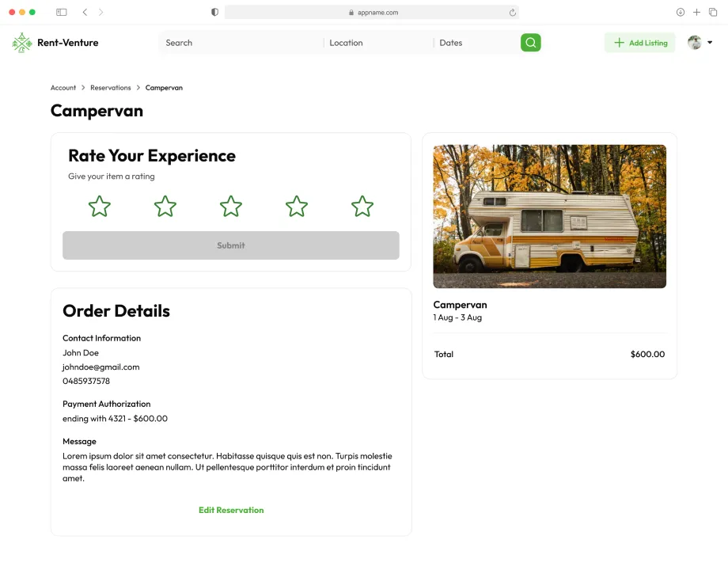Click the green search magnifier button
The height and width of the screenshot is (570, 728).
click(x=531, y=43)
